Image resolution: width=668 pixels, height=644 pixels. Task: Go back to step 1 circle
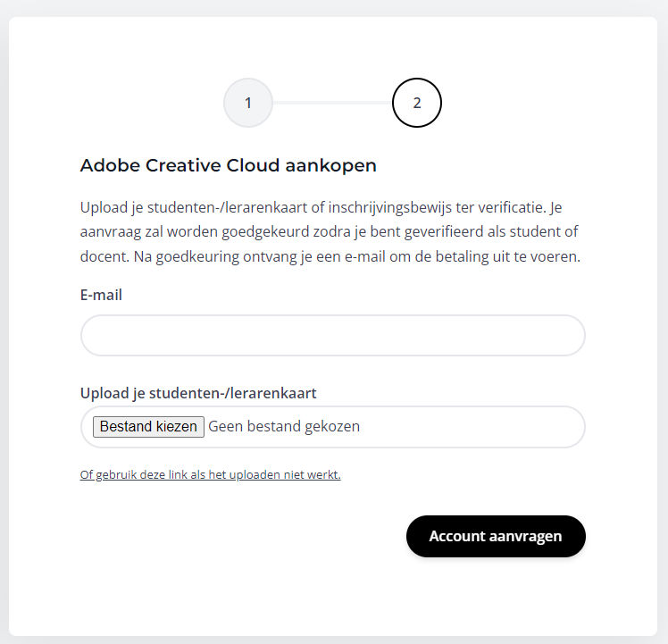[x=248, y=103]
